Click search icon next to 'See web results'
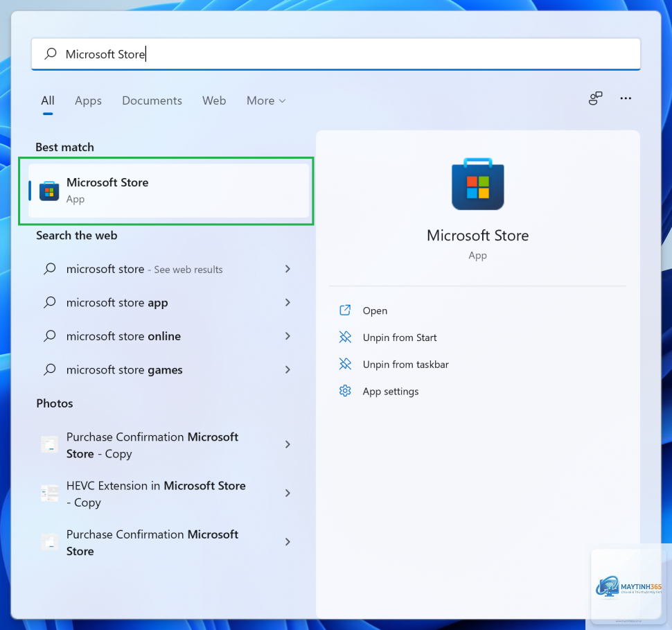This screenshot has height=630, width=672. pos(50,268)
